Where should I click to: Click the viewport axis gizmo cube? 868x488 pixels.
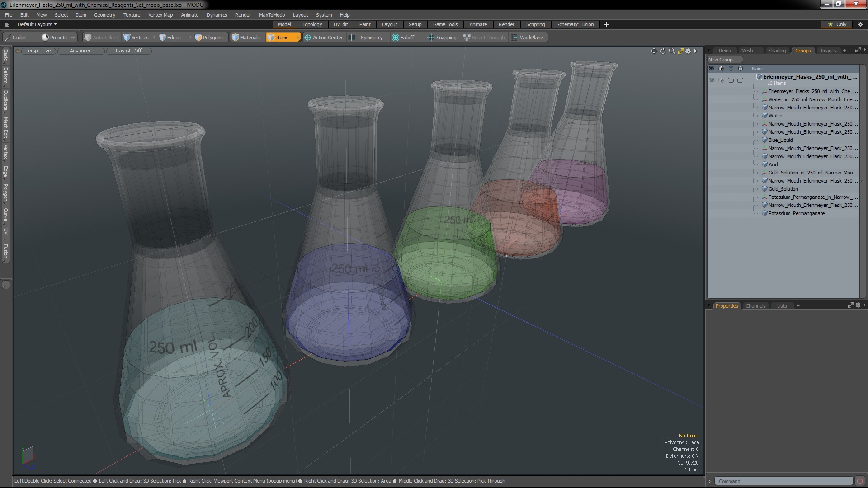(27, 457)
